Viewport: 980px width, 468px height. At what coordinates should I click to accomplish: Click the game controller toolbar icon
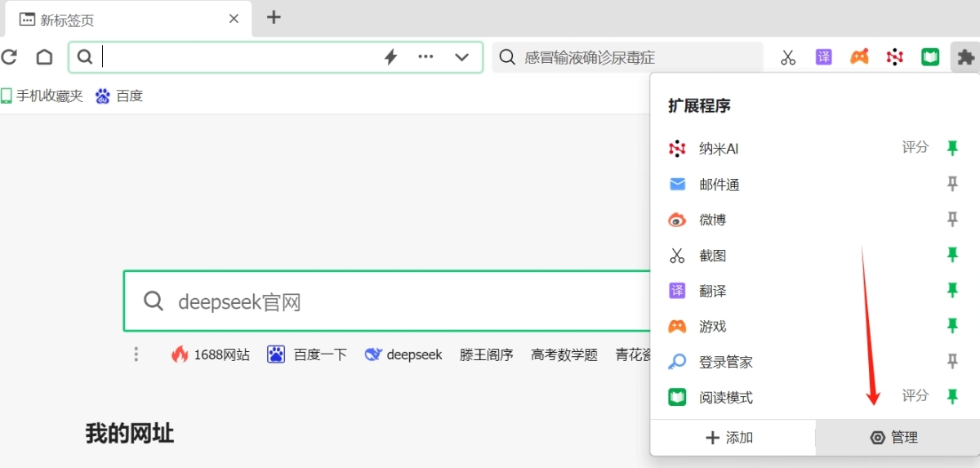[859, 57]
